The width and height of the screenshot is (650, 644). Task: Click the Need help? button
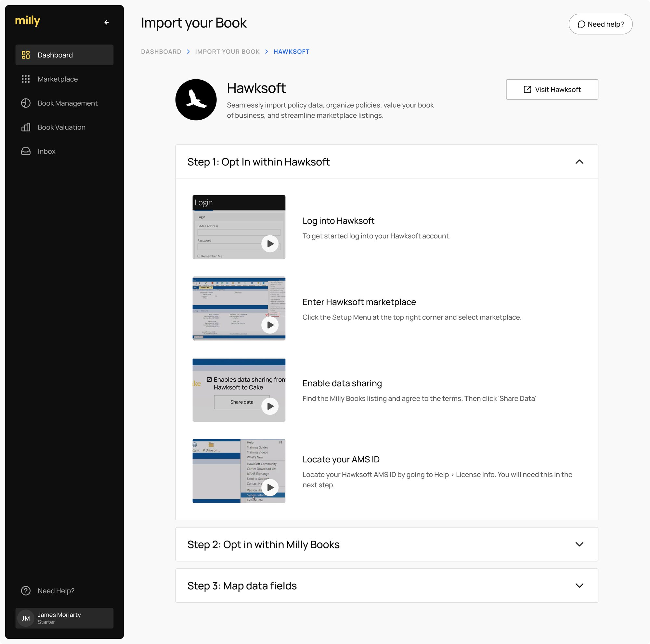point(601,24)
